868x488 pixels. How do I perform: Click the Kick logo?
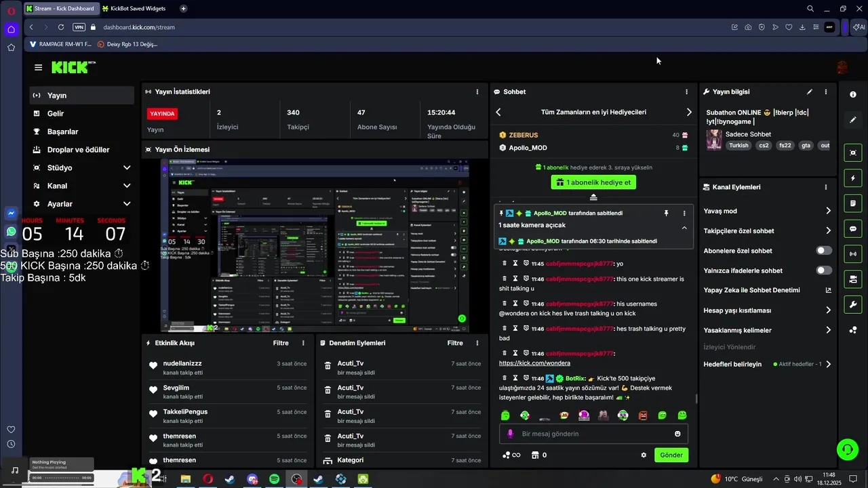(x=73, y=67)
